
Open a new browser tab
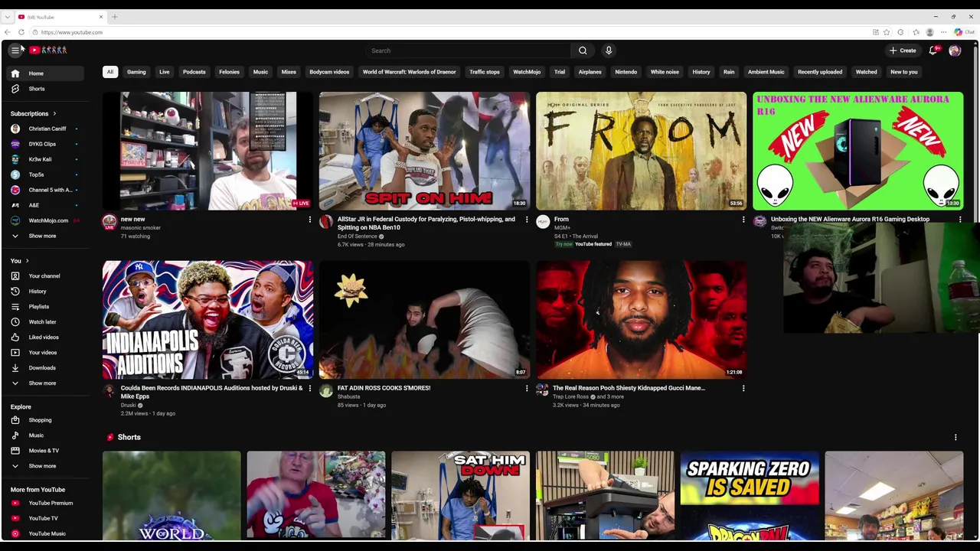(114, 17)
